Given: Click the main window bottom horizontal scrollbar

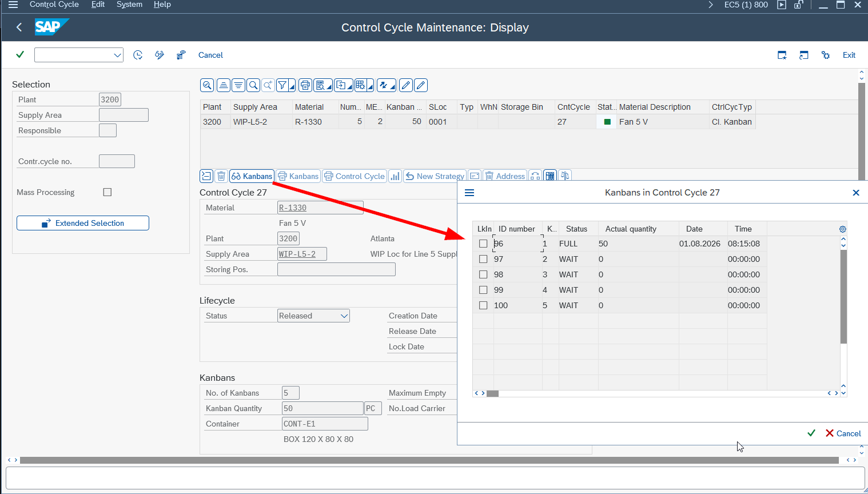Looking at the screenshot, I should click(429, 460).
